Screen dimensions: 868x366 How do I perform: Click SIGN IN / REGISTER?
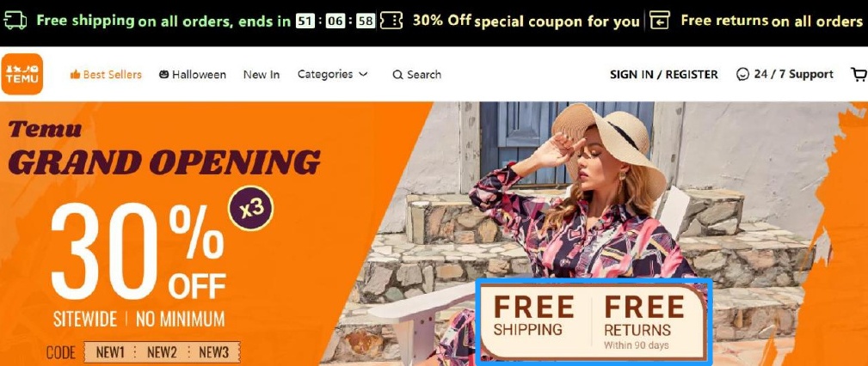click(x=664, y=75)
